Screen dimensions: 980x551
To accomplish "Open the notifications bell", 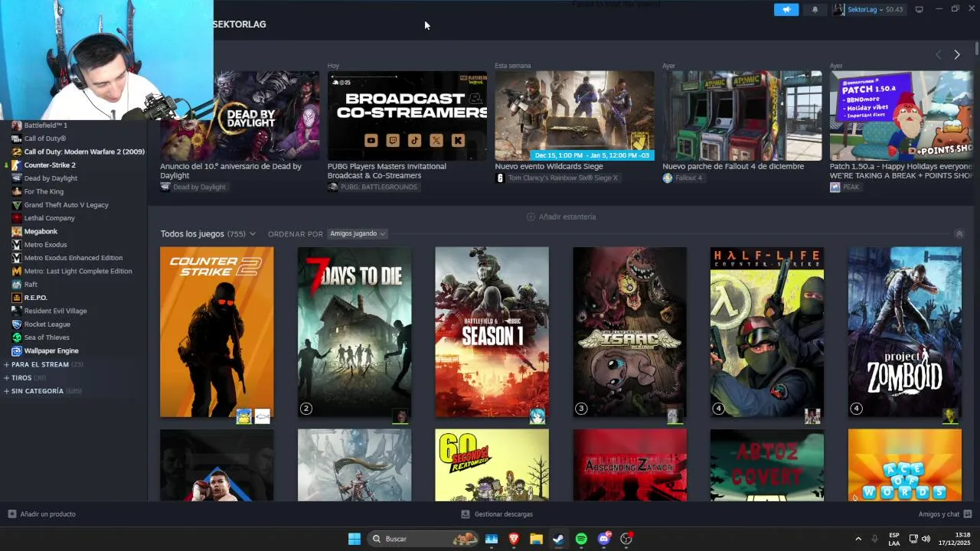I will pyautogui.click(x=815, y=9).
